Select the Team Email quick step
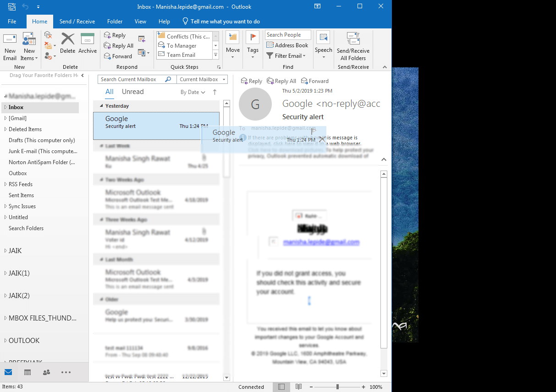The height and width of the screenshot is (392, 556). coord(184,55)
